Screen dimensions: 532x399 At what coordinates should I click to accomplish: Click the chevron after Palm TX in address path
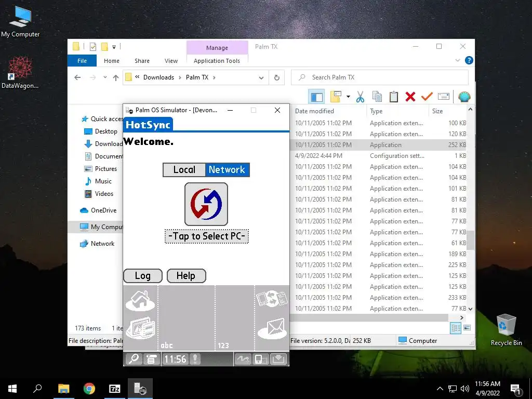coord(214,77)
